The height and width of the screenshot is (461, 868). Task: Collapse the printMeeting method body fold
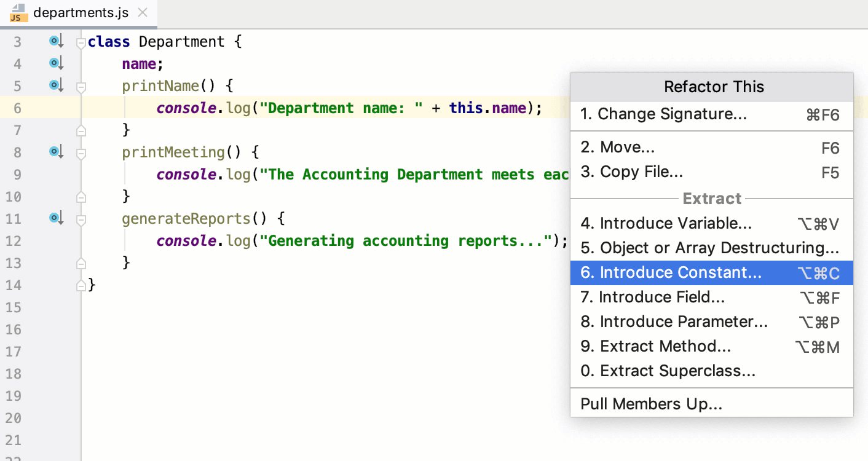point(80,152)
